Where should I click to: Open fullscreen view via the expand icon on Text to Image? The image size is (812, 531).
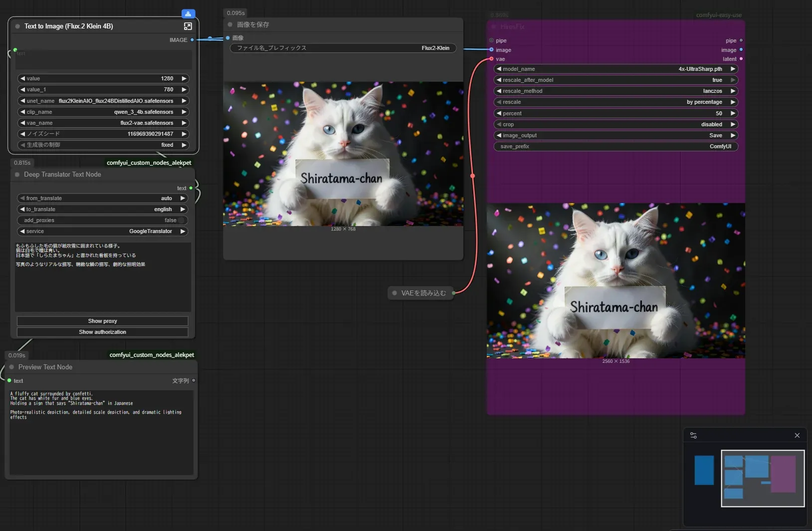188,26
